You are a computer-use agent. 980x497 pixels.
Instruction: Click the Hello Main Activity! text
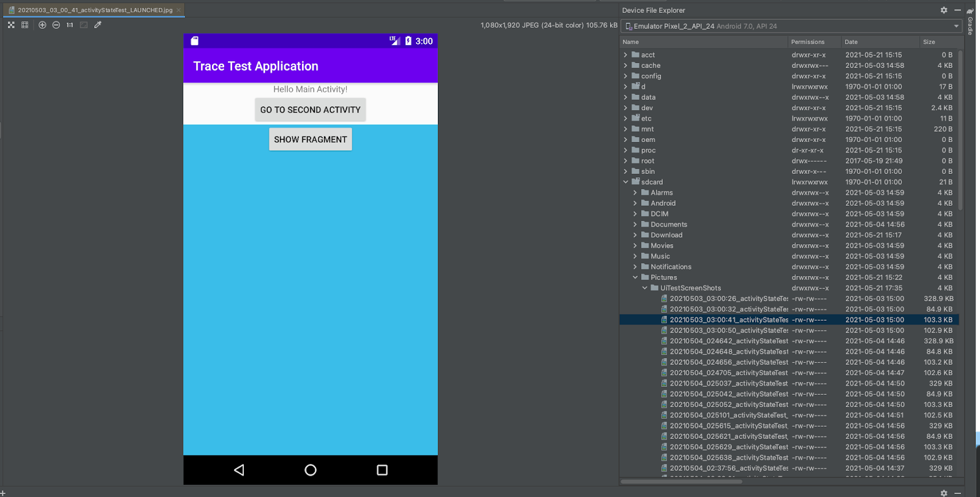tap(311, 89)
